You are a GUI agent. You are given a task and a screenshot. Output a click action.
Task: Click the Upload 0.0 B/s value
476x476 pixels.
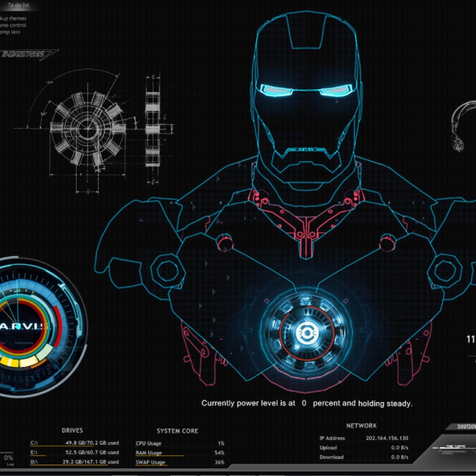(x=399, y=448)
